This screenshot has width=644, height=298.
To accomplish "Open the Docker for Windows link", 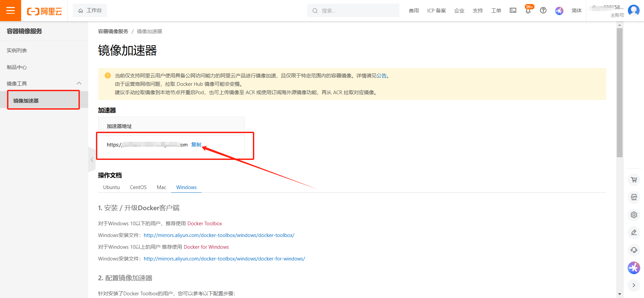I will (x=206, y=247).
